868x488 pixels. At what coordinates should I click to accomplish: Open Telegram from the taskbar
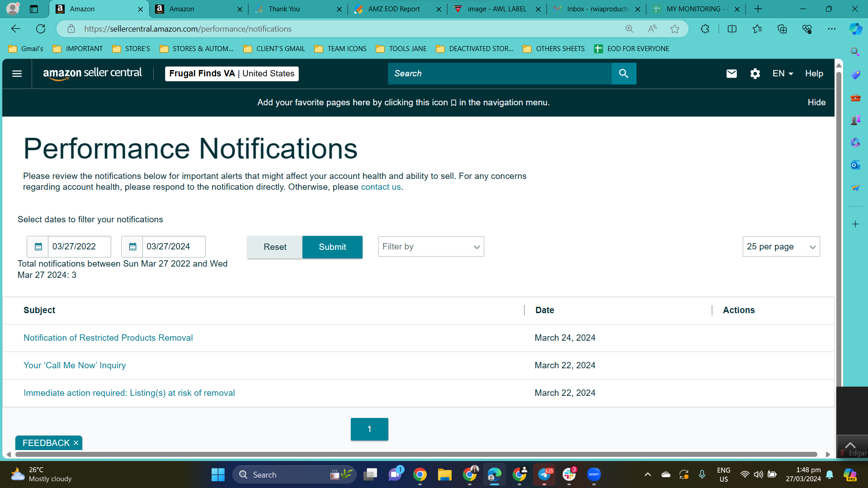coord(544,474)
